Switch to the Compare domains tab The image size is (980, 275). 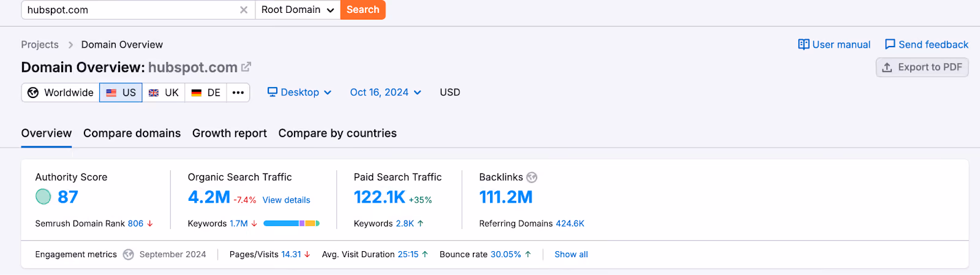click(132, 134)
